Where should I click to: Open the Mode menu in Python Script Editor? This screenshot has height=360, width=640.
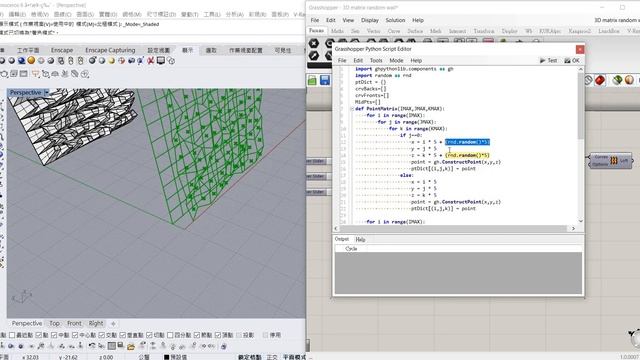tap(396, 60)
